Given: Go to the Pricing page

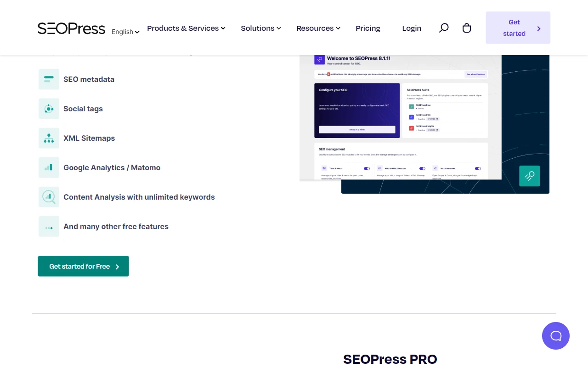Looking at the screenshot, I should (368, 28).
